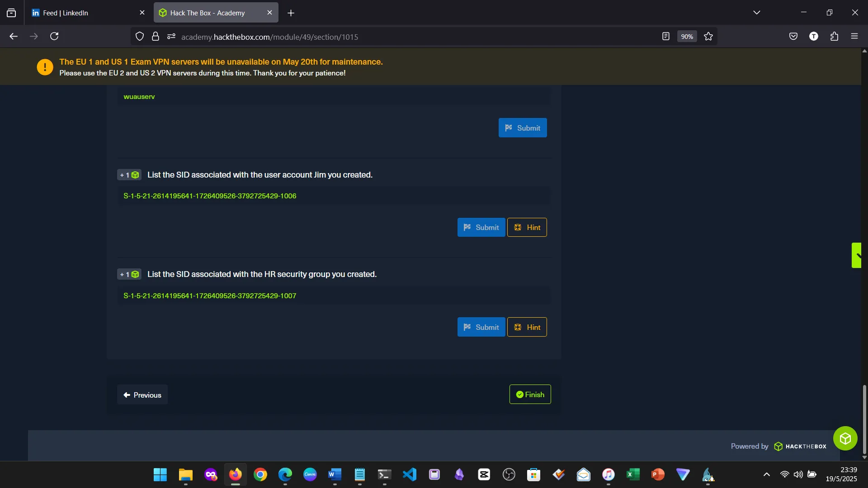Click the Finish button
The width and height of the screenshot is (868, 488).
click(x=530, y=394)
